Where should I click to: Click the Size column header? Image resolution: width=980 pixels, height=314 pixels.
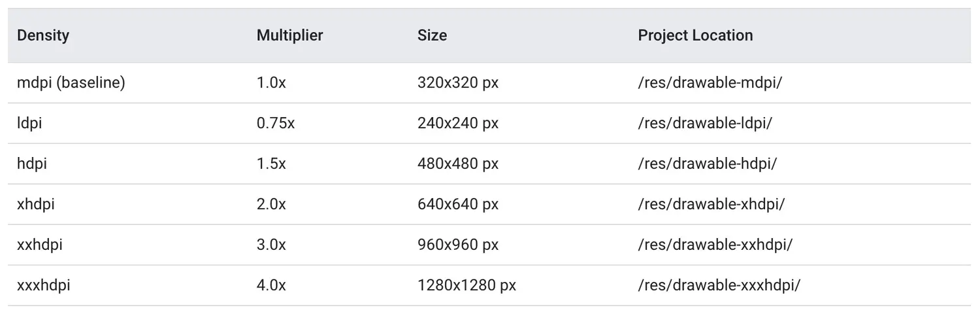[x=432, y=35]
